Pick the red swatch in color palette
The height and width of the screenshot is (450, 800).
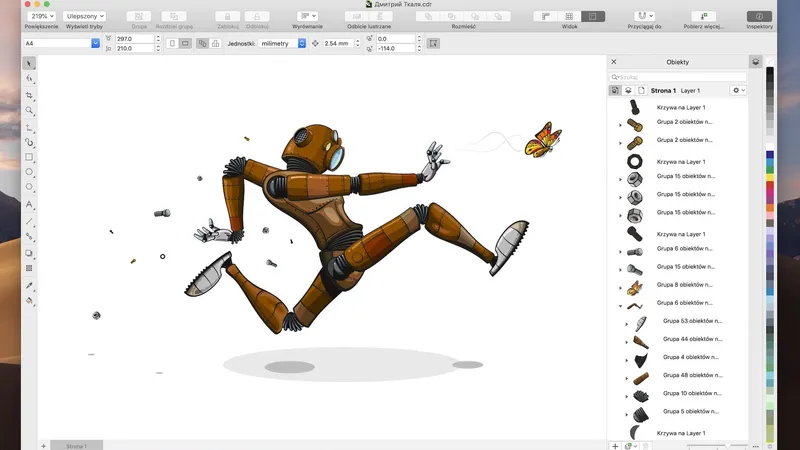pos(769,183)
